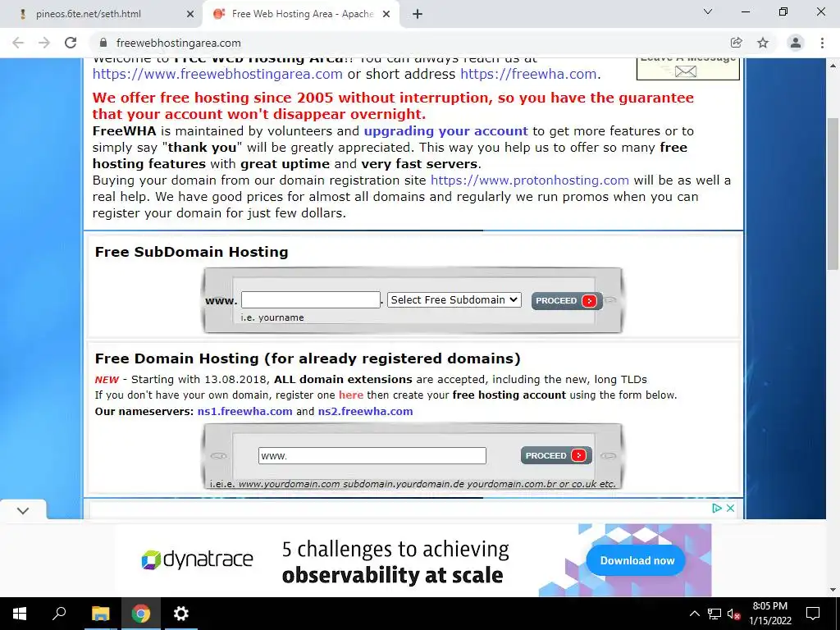840x630 pixels.
Task: Open the clock showing 8:05 PM
Action: 769,614
